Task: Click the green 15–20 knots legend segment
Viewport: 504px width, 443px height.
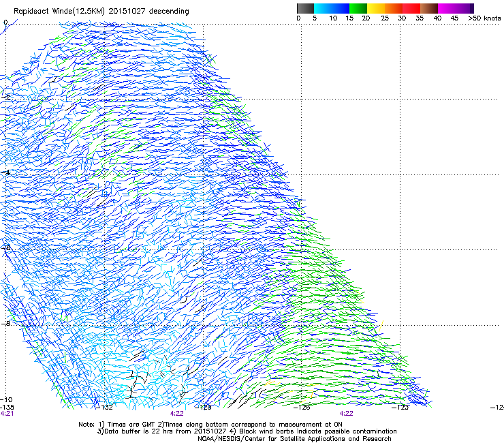Action: pyautogui.click(x=358, y=8)
